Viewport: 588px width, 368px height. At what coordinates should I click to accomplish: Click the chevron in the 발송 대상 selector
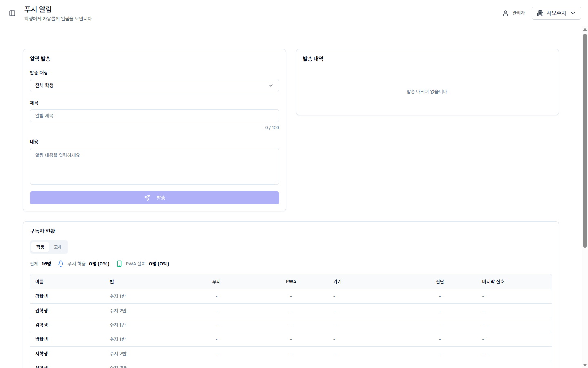(x=270, y=85)
